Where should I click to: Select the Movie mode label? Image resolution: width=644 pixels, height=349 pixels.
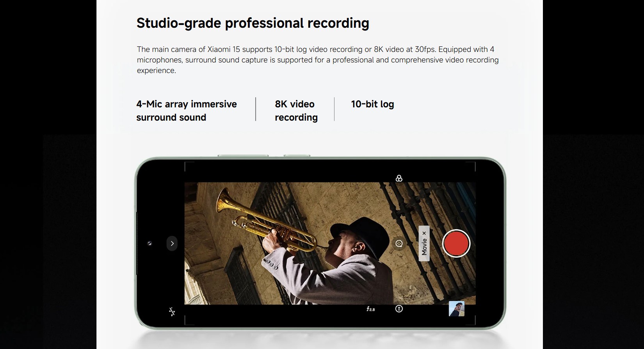[x=424, y=247]
